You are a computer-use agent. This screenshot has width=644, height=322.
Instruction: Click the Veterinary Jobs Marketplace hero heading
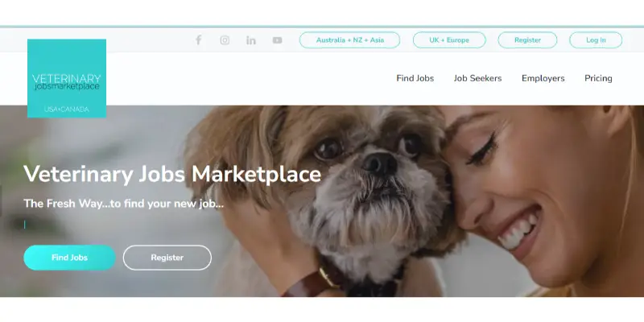click(172, 174)
